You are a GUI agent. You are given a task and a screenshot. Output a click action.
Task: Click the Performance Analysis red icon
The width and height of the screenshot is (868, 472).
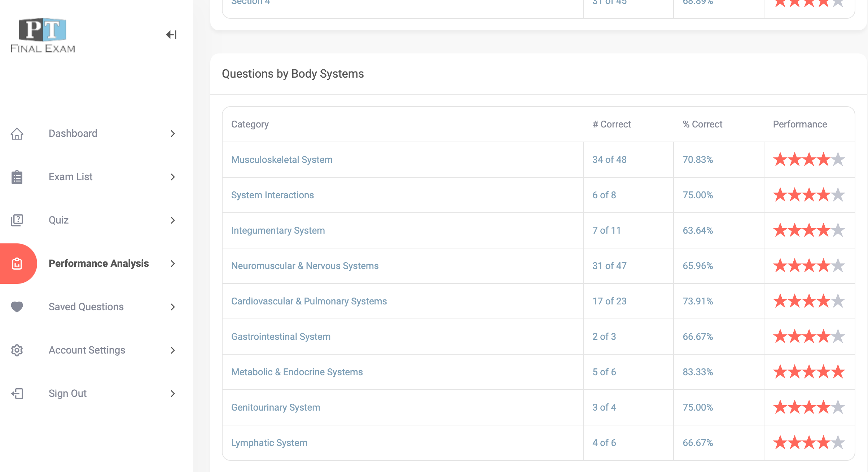[x=17, y=264]
